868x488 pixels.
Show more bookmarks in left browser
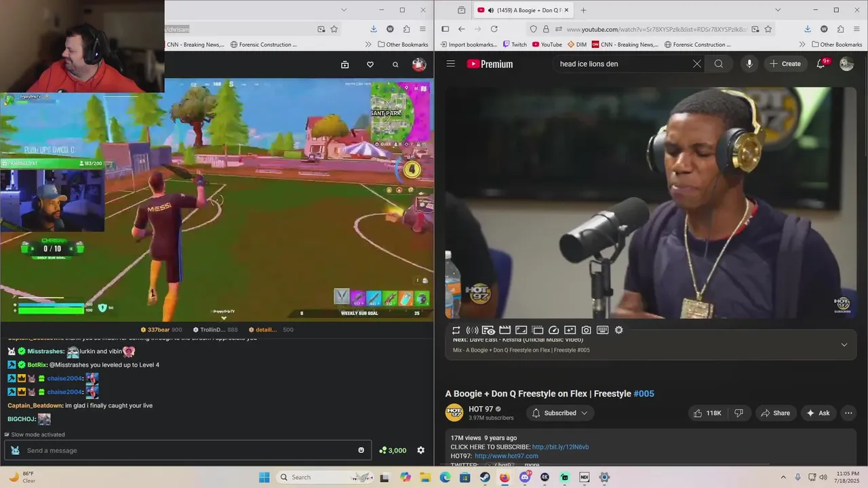coord(368,45)
